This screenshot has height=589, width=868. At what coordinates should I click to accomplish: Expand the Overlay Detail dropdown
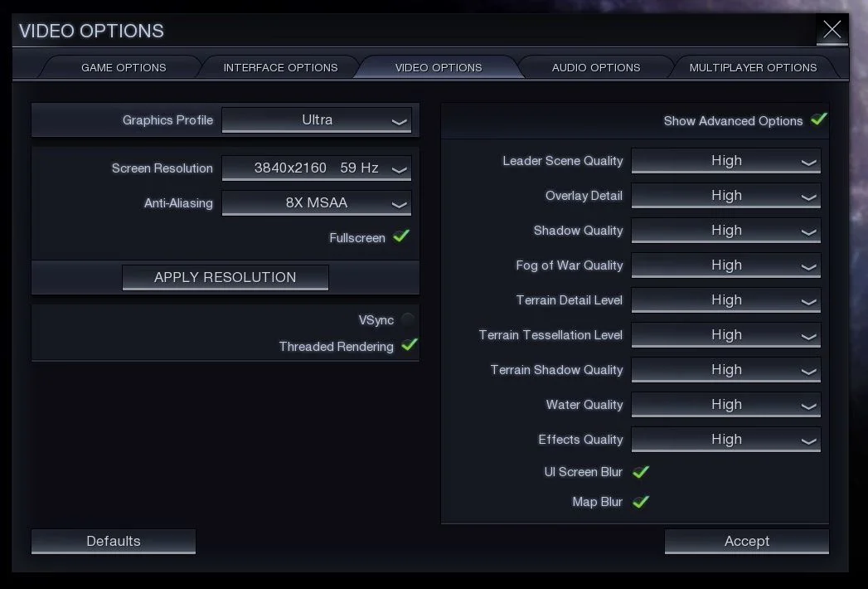(x=725, y=196)
